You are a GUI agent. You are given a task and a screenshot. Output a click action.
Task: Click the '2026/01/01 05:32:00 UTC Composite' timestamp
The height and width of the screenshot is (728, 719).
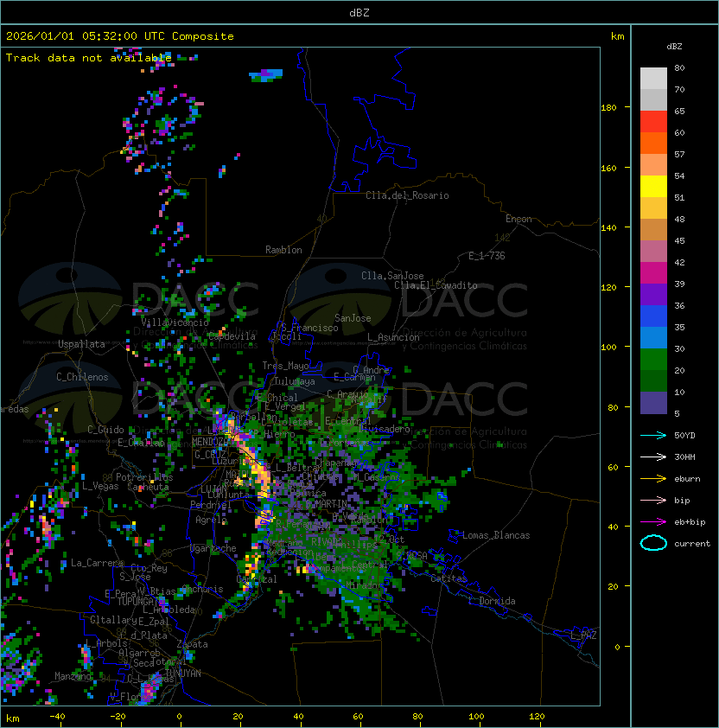[120, 36]
